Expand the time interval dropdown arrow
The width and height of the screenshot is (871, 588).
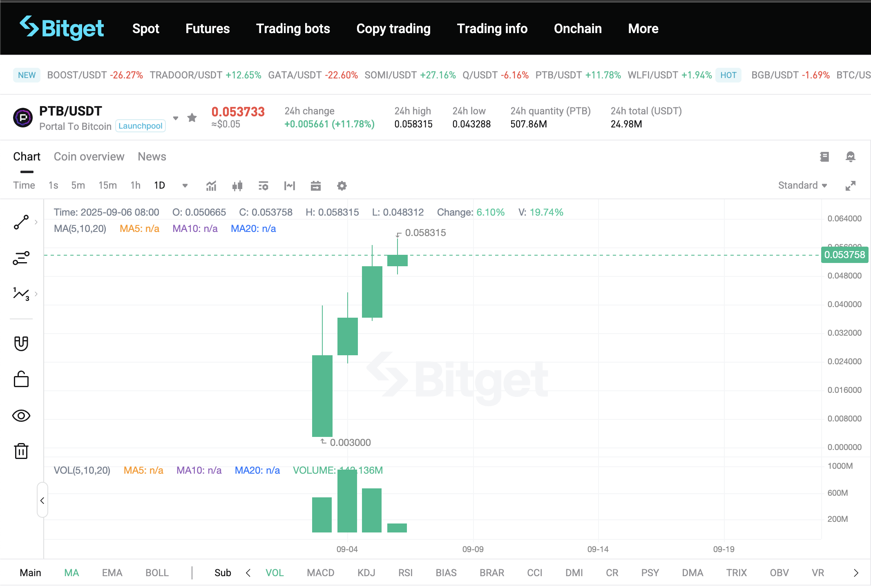185,186
